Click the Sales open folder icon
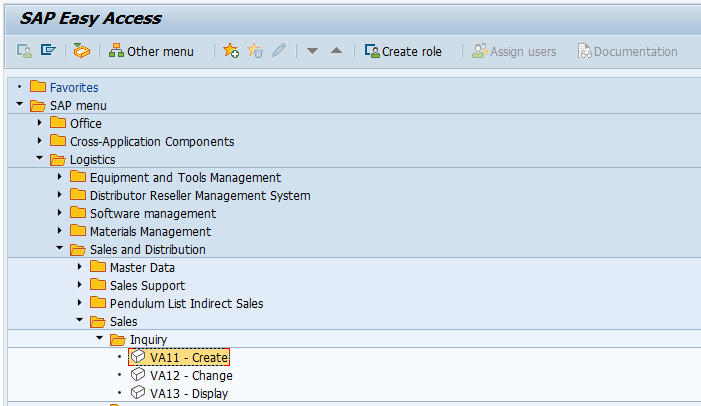The height and width of the screenshot is (406, 701). (x=98, y=321)
